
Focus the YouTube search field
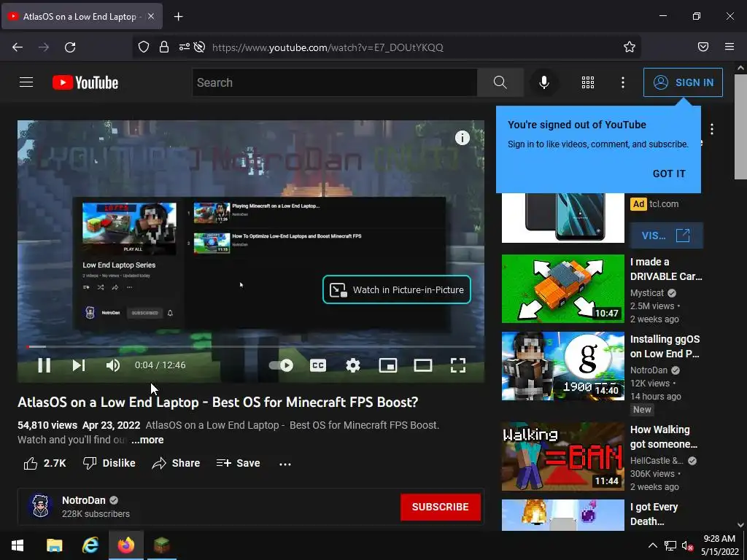point(334,82)
